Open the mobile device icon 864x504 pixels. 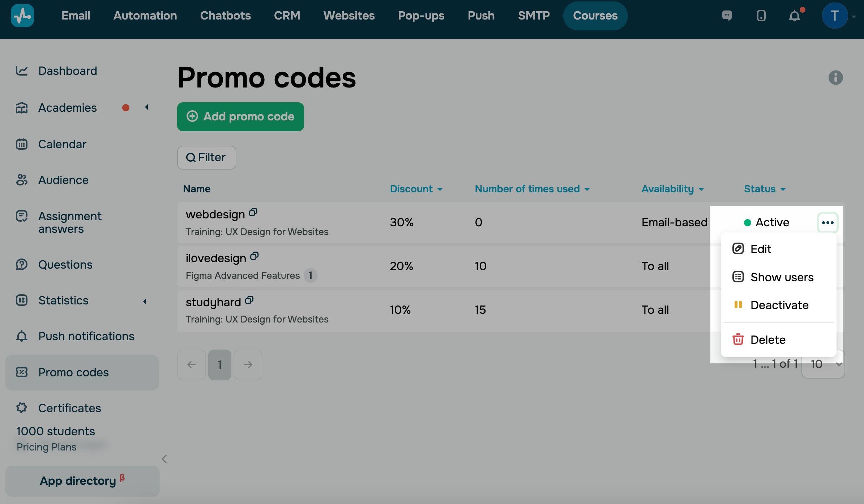761,16
